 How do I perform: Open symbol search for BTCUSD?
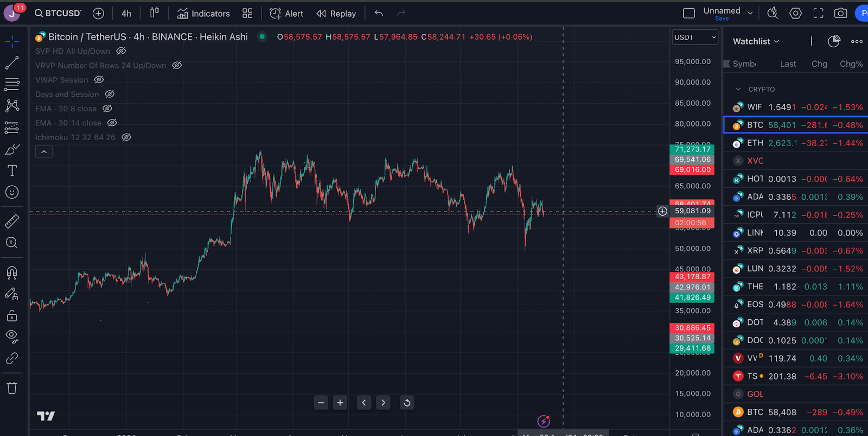58,13
